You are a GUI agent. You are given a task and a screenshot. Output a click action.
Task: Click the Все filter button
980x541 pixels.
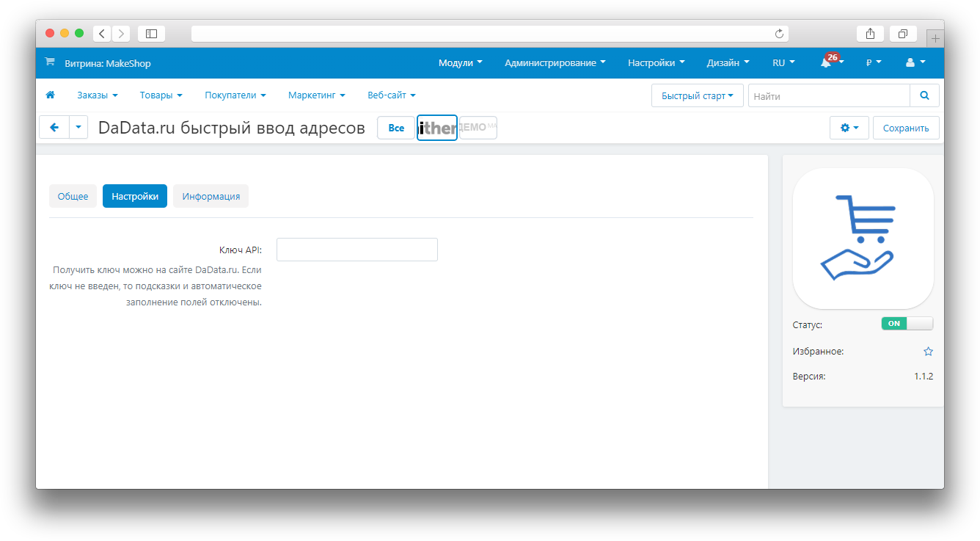pos(396,128)
